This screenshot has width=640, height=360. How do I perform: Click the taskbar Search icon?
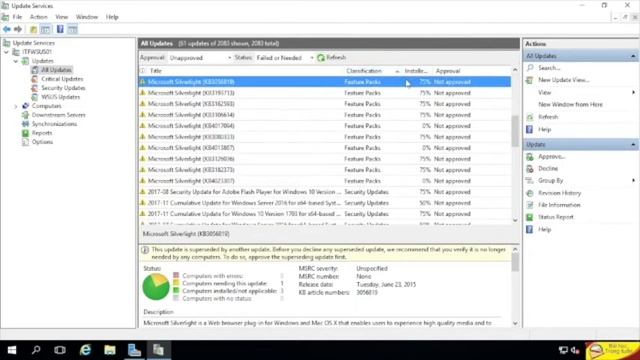click(36, 350)
